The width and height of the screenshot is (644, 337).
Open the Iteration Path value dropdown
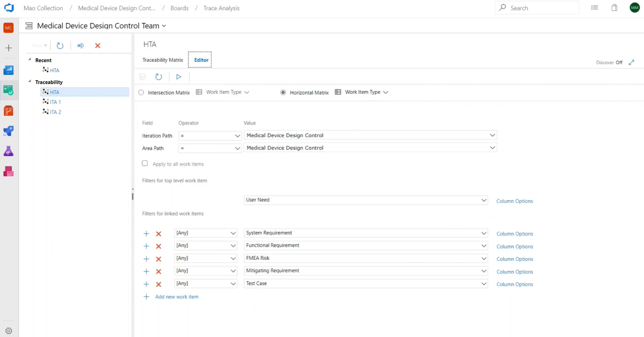(x=492, y=135)
